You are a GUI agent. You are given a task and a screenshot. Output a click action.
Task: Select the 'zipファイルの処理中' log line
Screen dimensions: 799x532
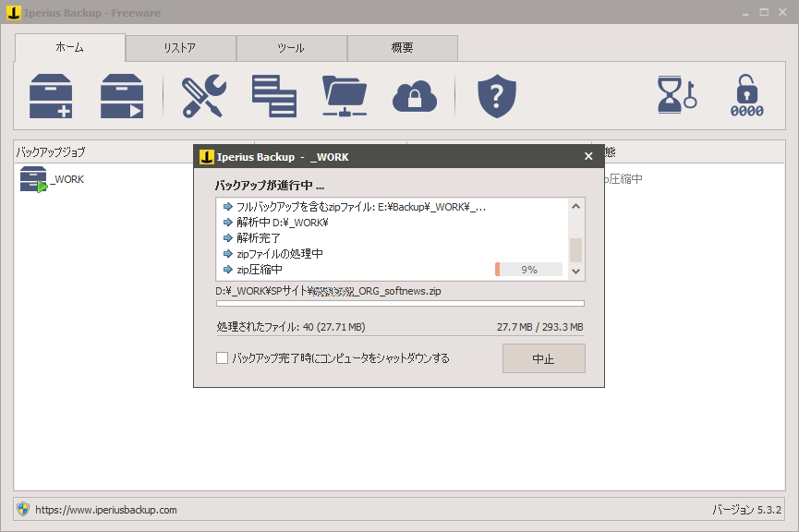click(x=273, y=254)
